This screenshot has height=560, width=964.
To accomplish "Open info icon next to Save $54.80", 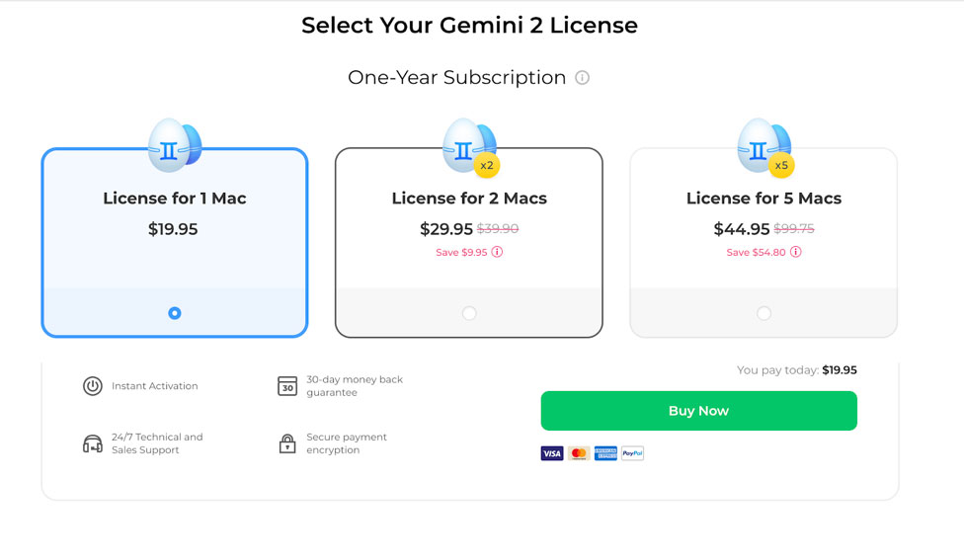I will (795, 252).
